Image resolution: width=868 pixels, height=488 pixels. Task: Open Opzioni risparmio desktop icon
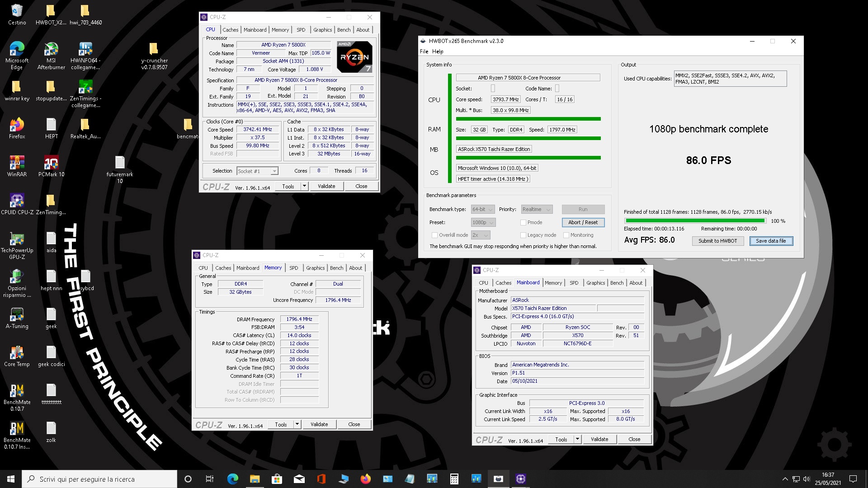[17, 283]
